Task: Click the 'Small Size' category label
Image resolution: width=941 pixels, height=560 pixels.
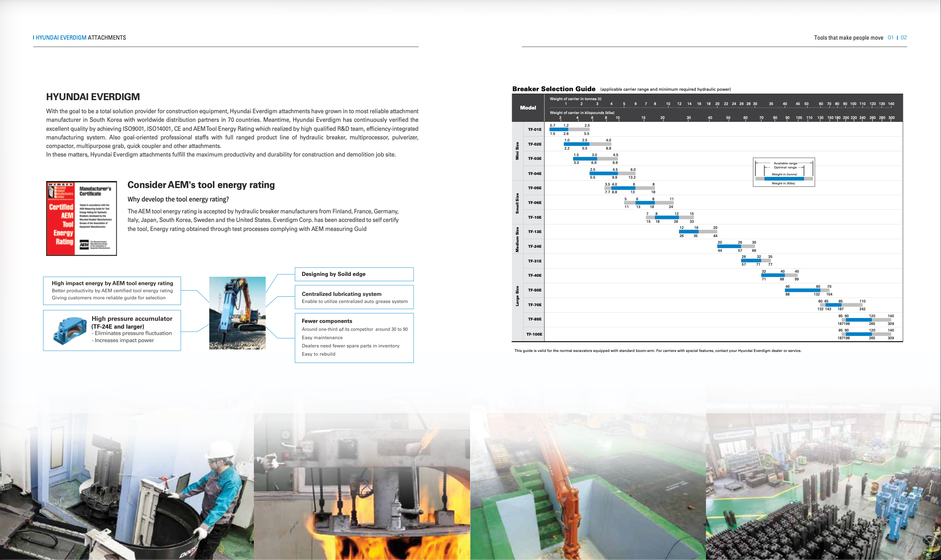Action: [x=517, y=204]
